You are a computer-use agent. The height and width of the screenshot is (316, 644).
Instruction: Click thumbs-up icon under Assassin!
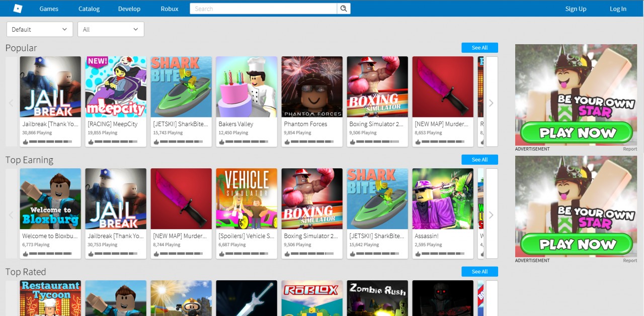[418, 254]
